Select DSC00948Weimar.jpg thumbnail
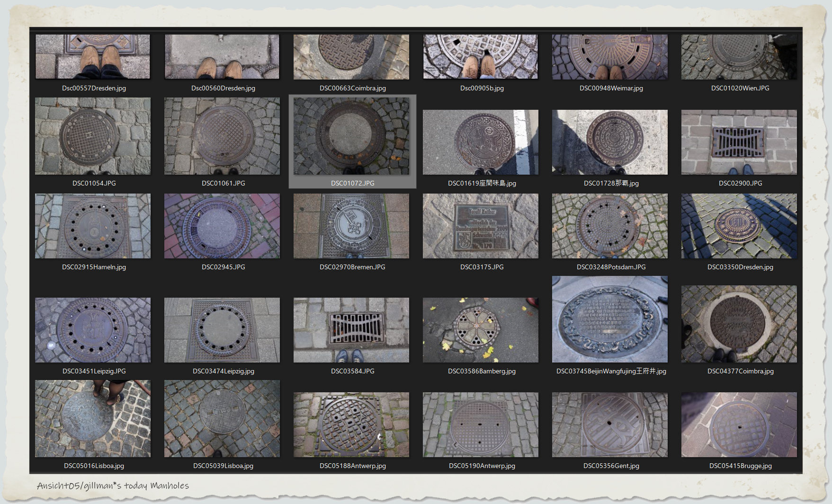The image size is (832, 504). pyautogui.click(x=610, y=56)
